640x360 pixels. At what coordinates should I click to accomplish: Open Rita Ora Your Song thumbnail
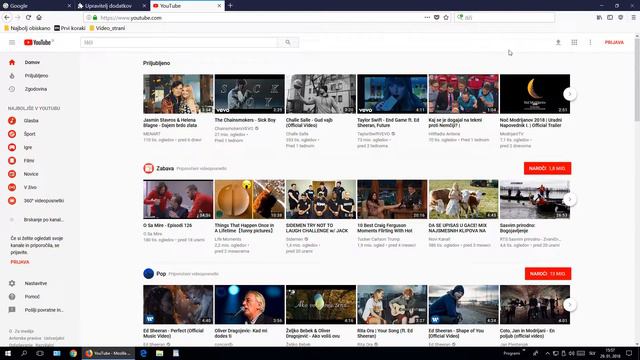pyautogui.click(x=392, y=304)
